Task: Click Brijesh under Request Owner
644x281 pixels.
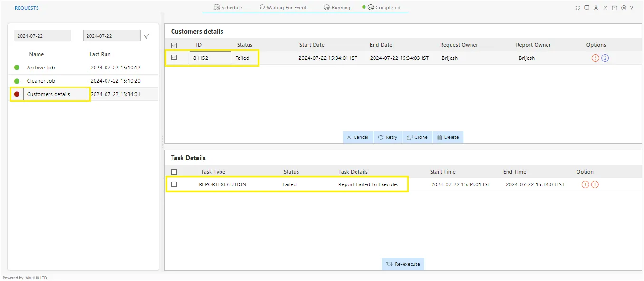Action: 450,58
